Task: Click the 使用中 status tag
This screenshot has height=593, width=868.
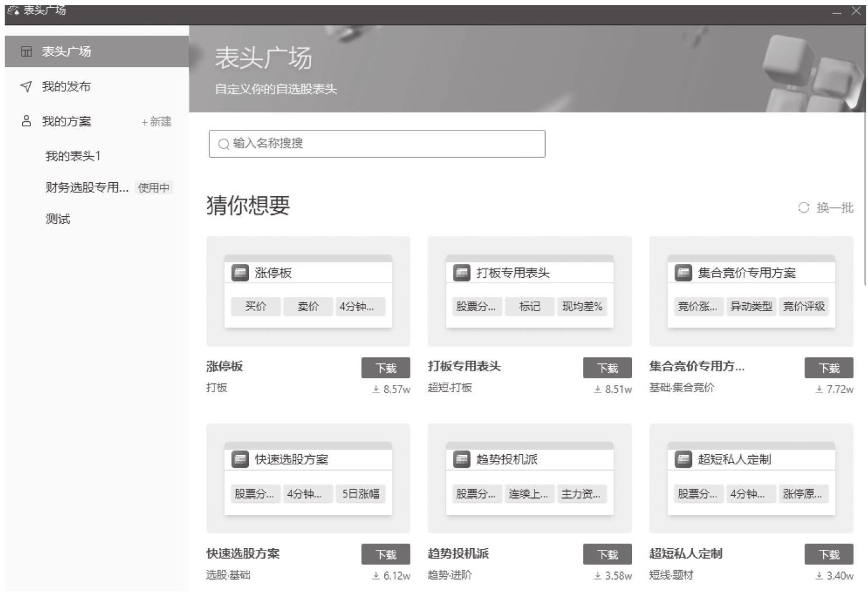Action: [154, 188]
